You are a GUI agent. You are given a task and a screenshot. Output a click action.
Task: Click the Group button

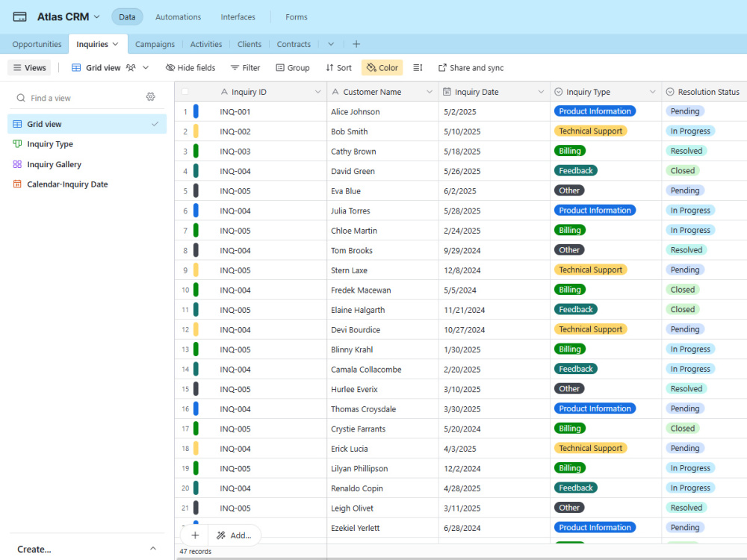293,68
